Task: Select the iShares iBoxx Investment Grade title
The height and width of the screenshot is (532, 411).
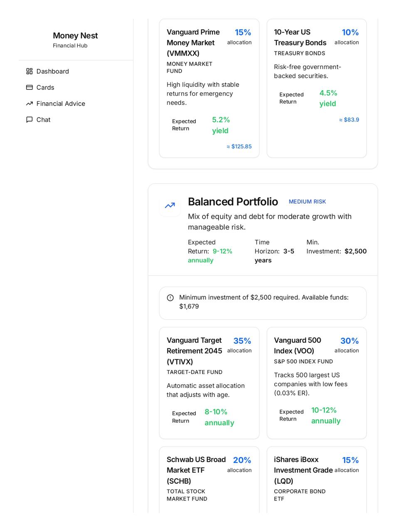Action: coord(303,470)
